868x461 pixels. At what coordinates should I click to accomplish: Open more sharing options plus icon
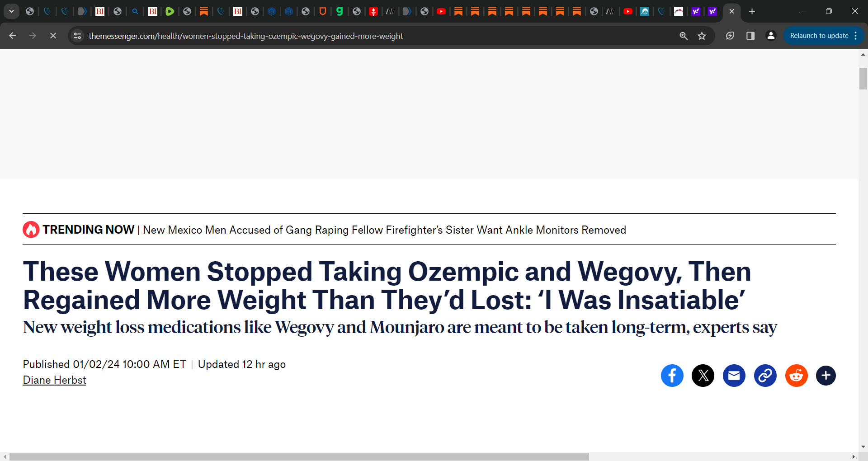coord(826,376)
